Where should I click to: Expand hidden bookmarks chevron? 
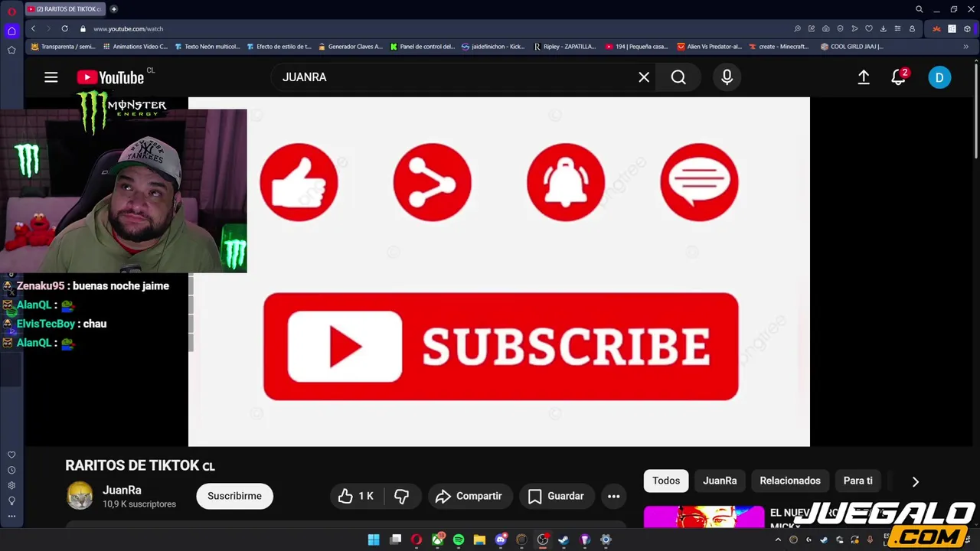pos(965,47)
